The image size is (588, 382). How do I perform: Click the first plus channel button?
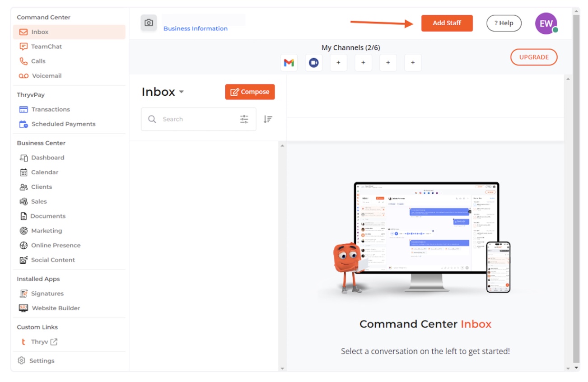coord(338,63)
